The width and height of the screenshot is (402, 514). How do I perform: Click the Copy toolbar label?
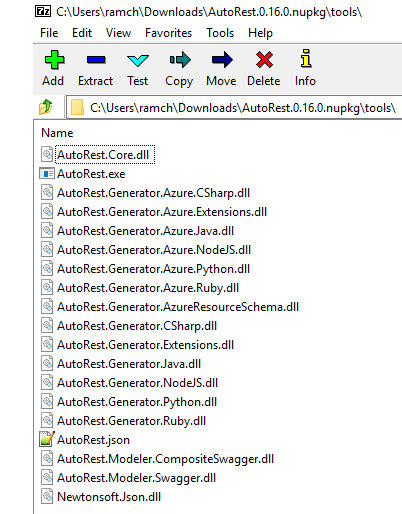click(x=179, y=81)
